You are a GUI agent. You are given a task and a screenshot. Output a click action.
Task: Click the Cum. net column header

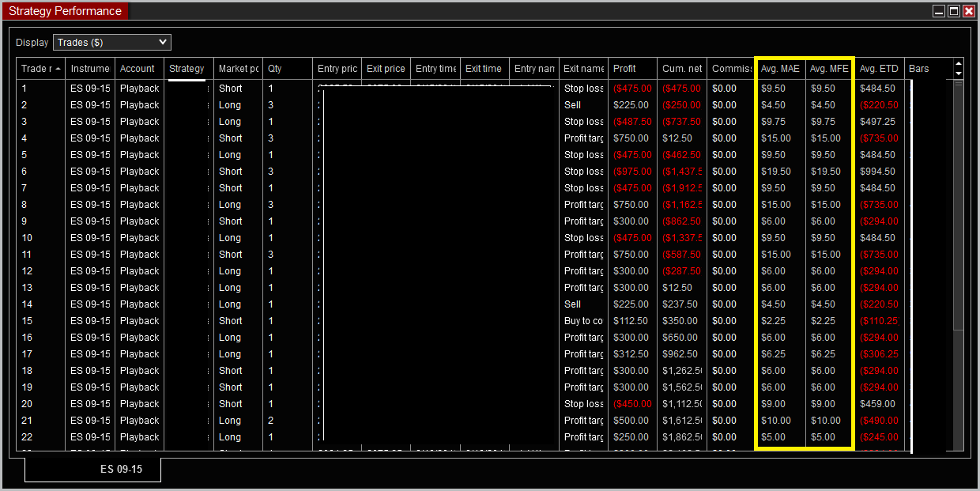[682, 69]
